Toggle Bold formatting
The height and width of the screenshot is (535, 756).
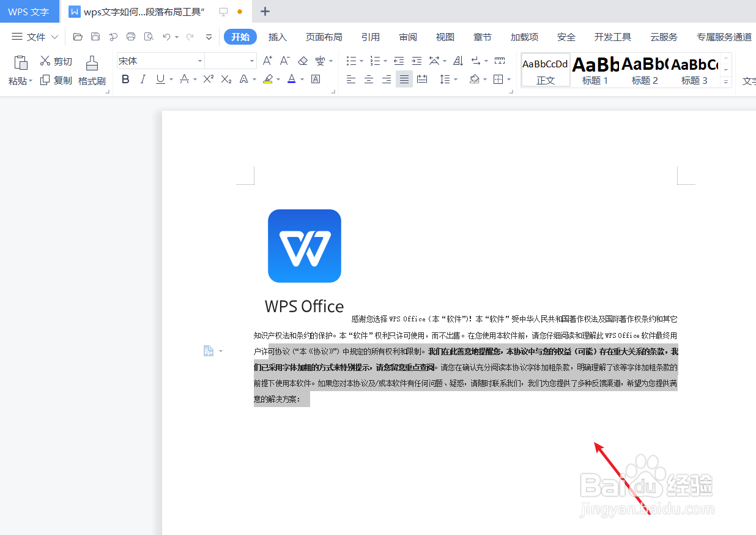click(x=125, y=79)
